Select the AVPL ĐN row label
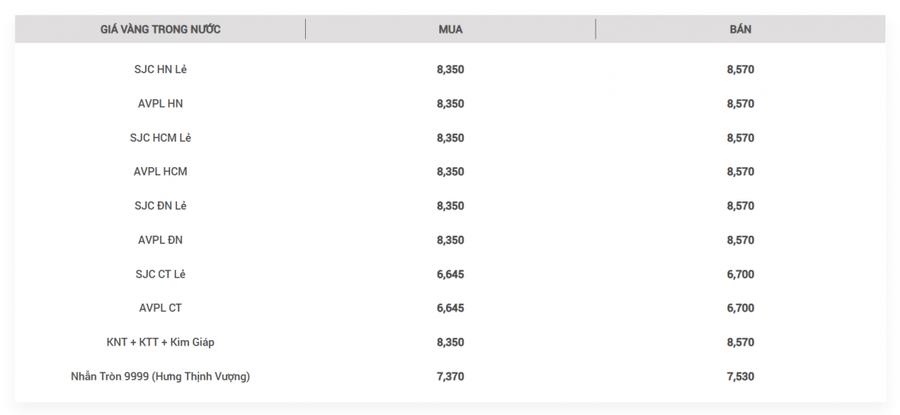The width and height of the screenshot is (900, 415). click(x=160, y=240)
